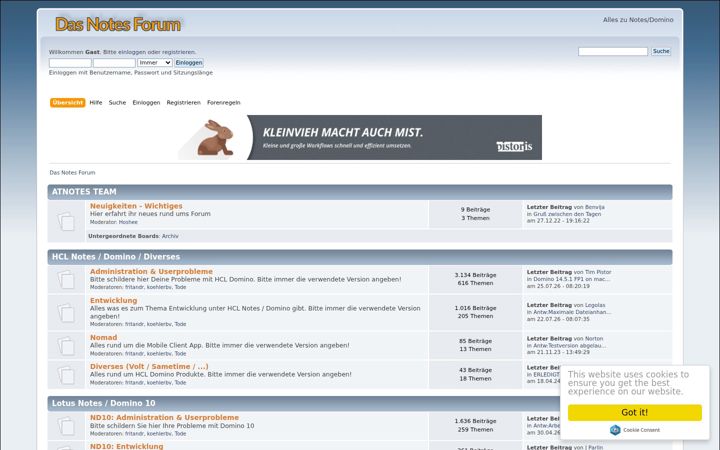The height and width of the screenshot is (450, 720).
Task: Click the Suche search button
Action: pyautogui.click(x=661, y=51)
